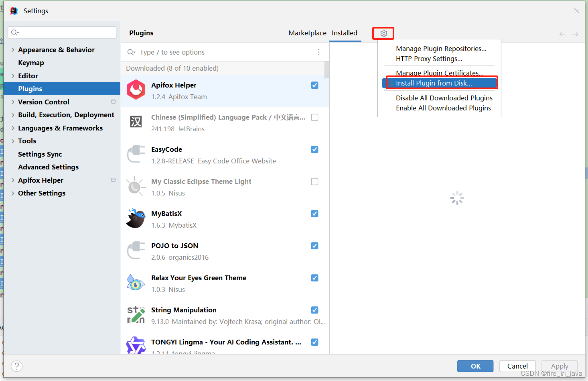Select the POJO to JSON plugin name

coord(174,246)
